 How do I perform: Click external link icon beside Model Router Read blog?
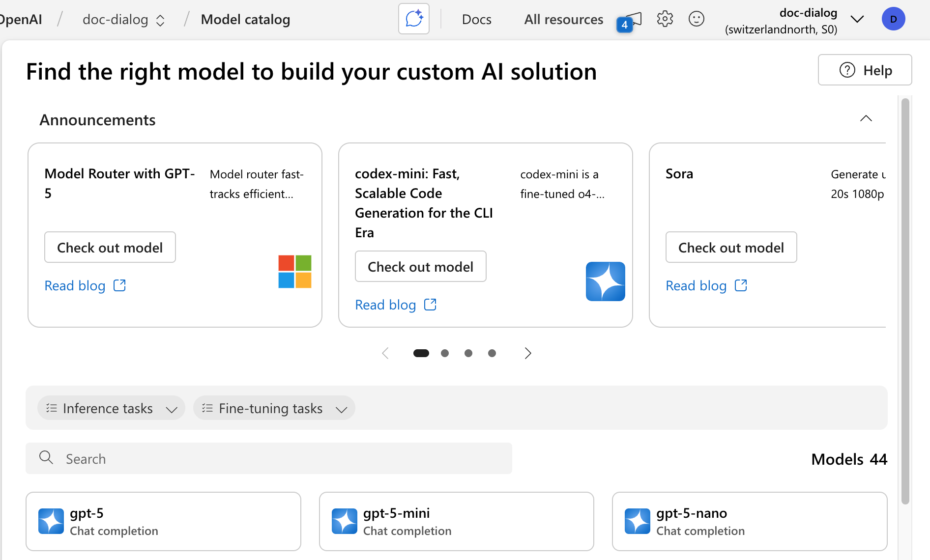(119, 285)
